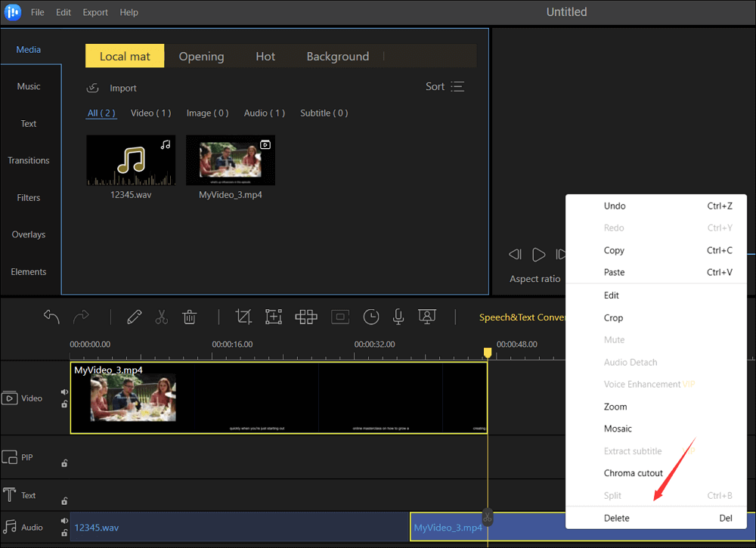This screenshot has width=756, height=548.
Task: Toggle the lock on the Text track
Action: click(x=64, y=500)
